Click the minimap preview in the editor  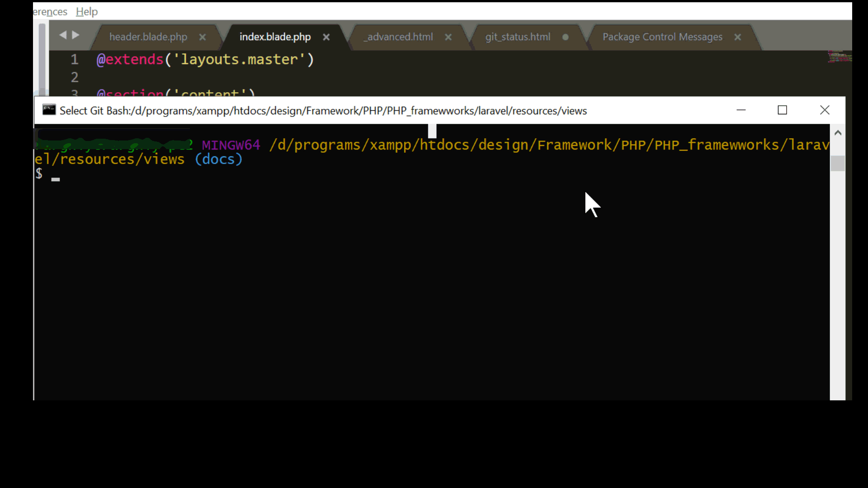[x=840, y=58]
